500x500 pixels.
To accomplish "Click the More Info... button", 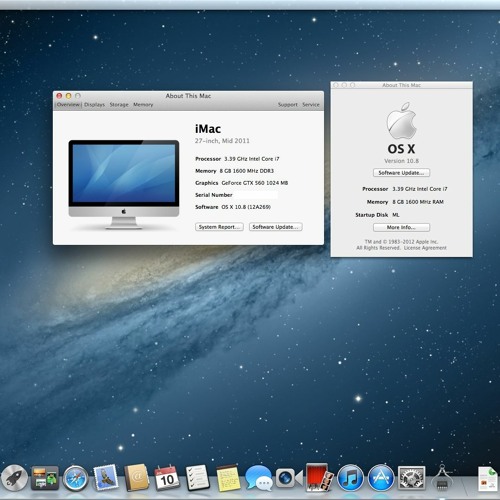I will [401, 227].
